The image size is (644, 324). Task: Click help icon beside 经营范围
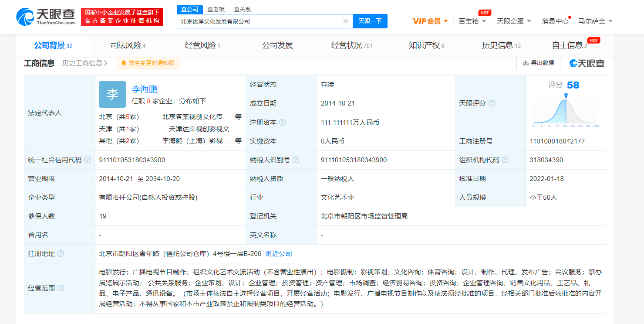[61, 288]
